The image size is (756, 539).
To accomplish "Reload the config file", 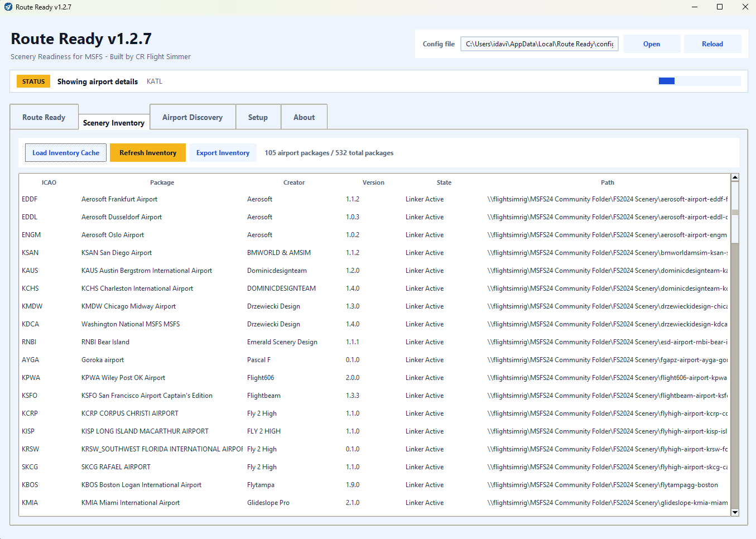I will (712, 44).
